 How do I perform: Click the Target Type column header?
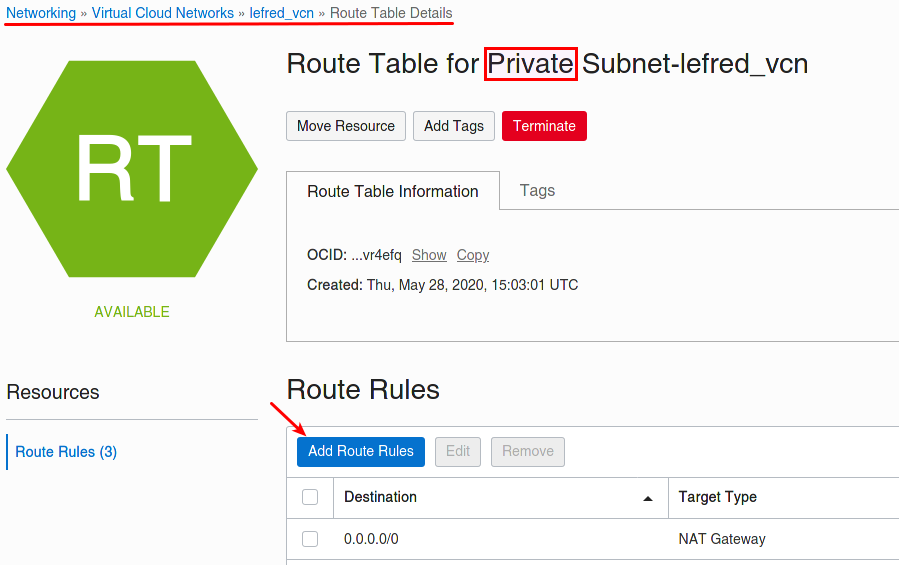(717, 497)
